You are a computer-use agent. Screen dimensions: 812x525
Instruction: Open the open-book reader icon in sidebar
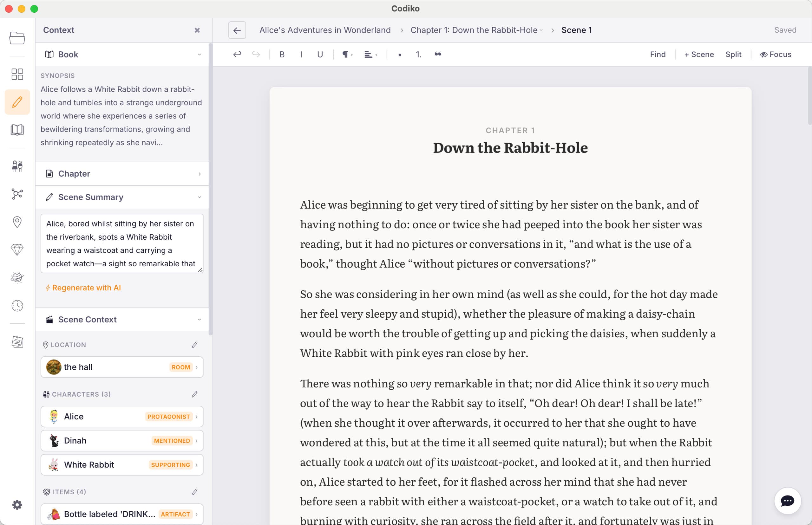[x=17, y=130]
